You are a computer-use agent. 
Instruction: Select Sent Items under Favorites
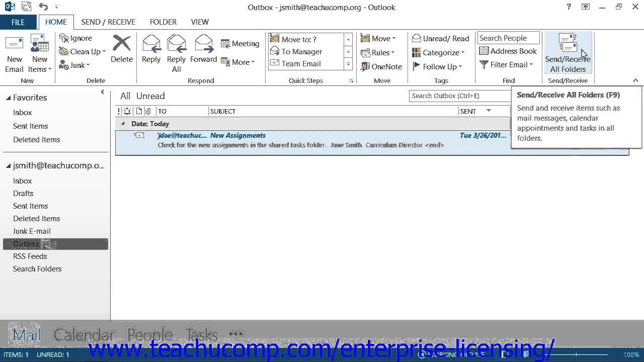tap(30, 126)
